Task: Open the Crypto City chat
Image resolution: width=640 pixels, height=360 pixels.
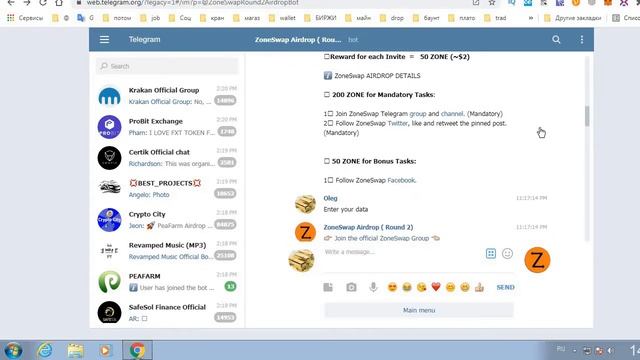Action: pyautogui.click(x=167, y=220)
